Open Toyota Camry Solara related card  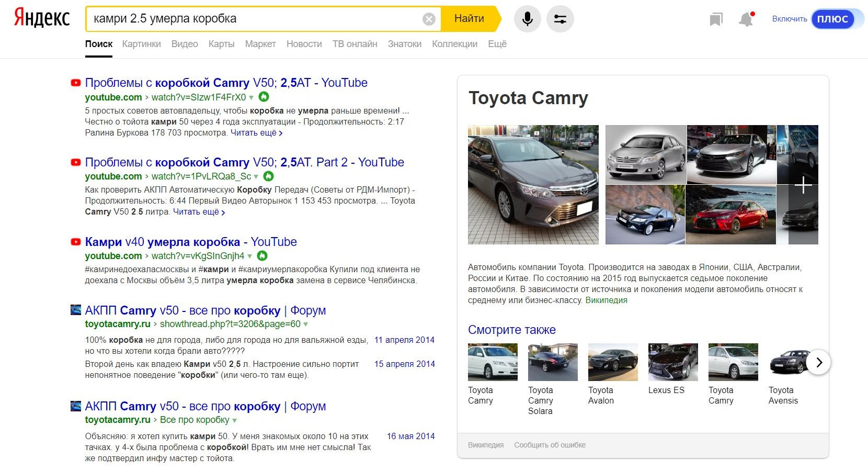[x=552, y=379]
